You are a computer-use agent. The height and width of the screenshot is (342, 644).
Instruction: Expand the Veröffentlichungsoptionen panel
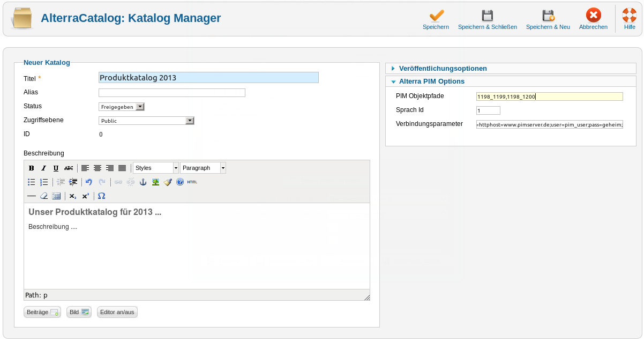click(443, 69)
